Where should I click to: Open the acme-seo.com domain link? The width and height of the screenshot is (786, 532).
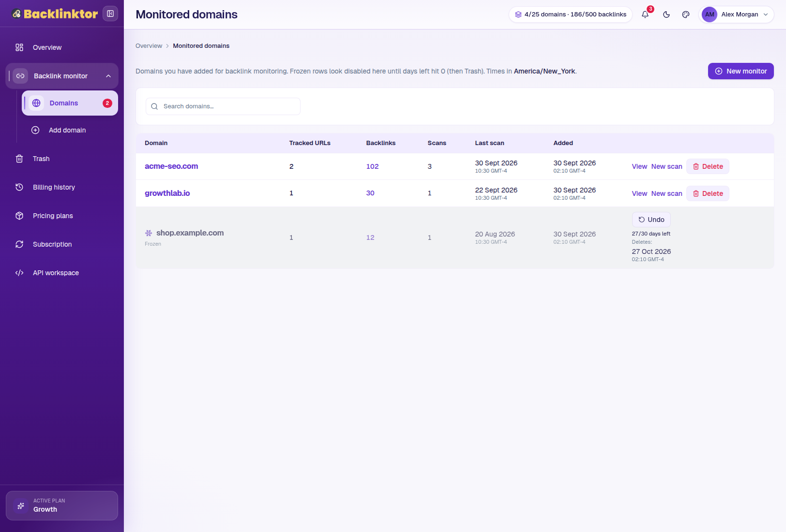point(171,166)
